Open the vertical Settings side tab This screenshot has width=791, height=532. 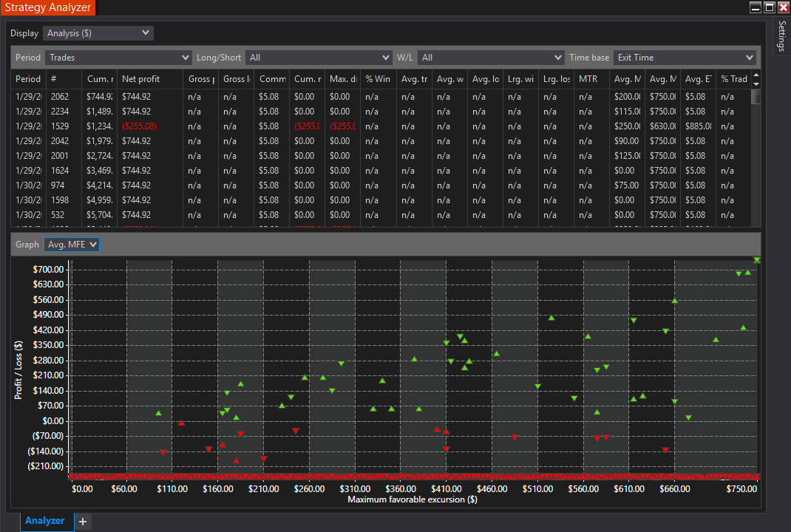[781, 36]
